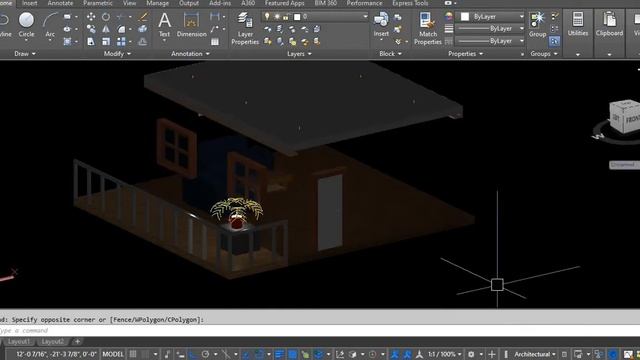Switch to the Insert ribbon tab
This screenshot has height=360, width=640.
[29, 3]
